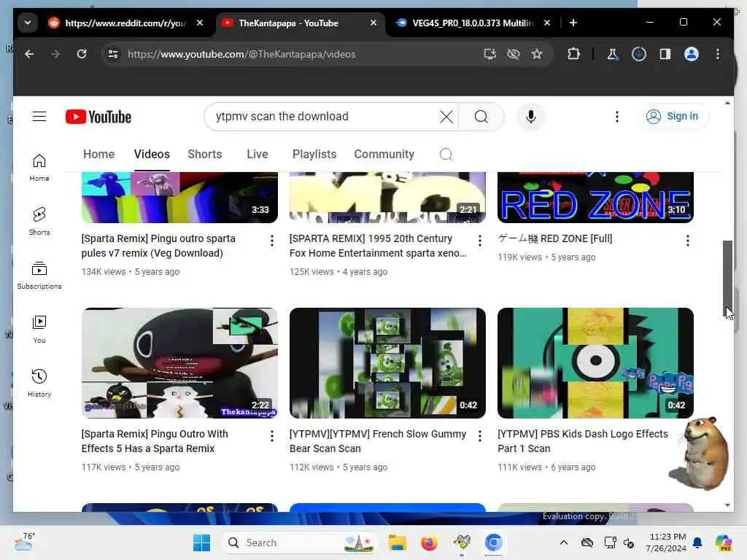
Task: Toggle the browser side panel
Action: [665, 54]
